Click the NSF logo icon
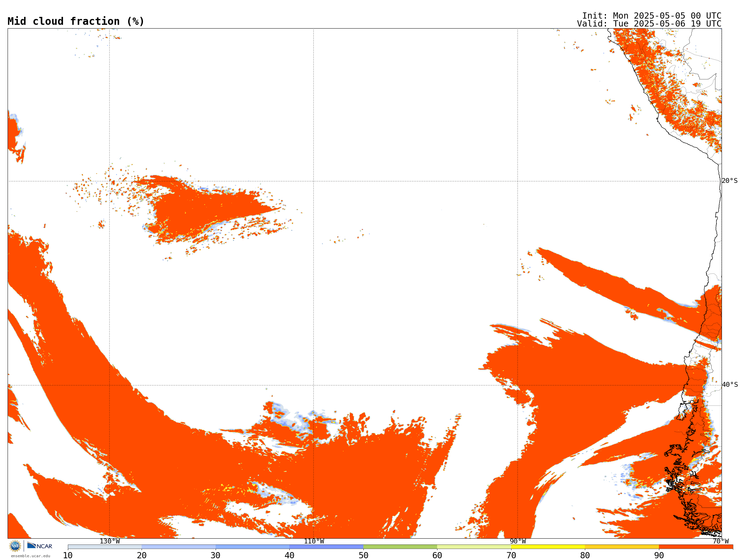The image size is (744, 560). point(15,546)
